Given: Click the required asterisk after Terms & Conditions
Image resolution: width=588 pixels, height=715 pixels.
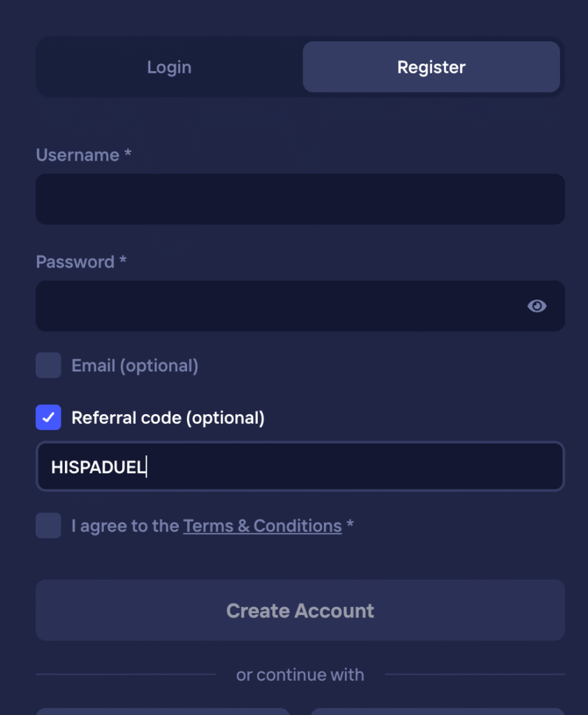Looking at the screenshot, I should 350,524.
